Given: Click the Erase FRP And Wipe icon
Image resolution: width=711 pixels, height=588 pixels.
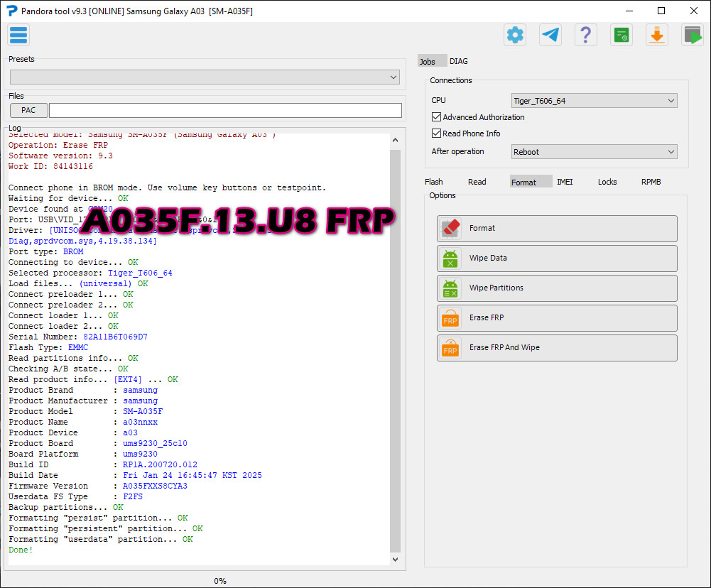Looking at the screenshot, I should [x=450, y=348].
